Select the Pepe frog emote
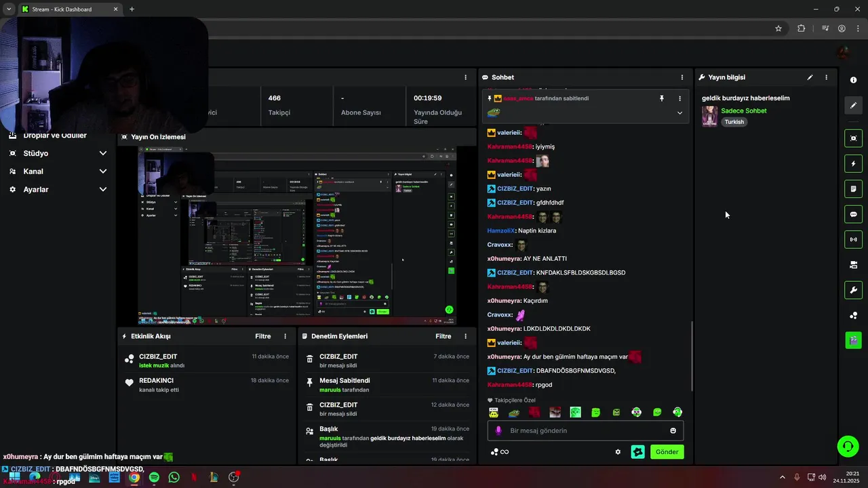This screenshot has height=488, width=868. 514,412
